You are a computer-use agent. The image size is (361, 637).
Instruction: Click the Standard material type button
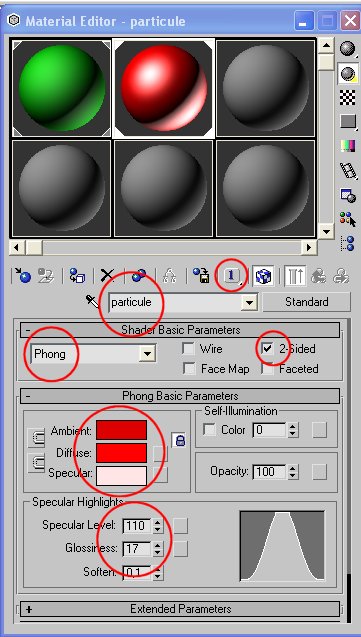coord(307,302)
